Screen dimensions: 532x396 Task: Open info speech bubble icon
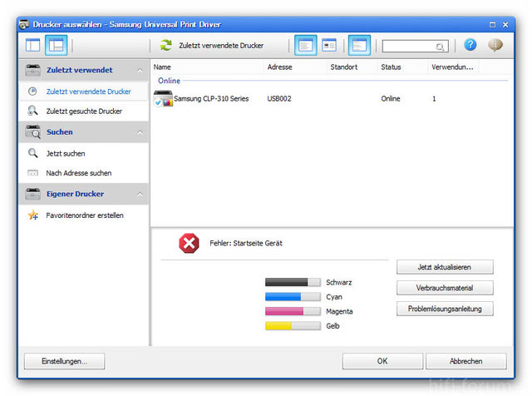[495, 44]
